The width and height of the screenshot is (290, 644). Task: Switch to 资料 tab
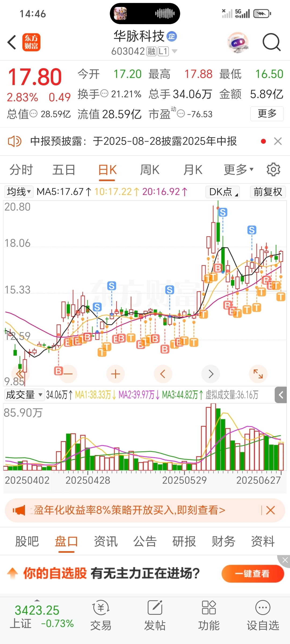263,541
